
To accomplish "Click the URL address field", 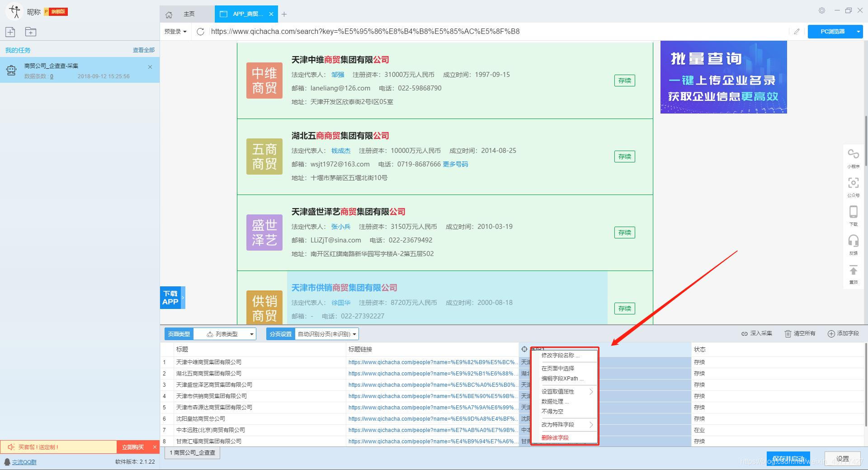I will [x=497, y=31].
